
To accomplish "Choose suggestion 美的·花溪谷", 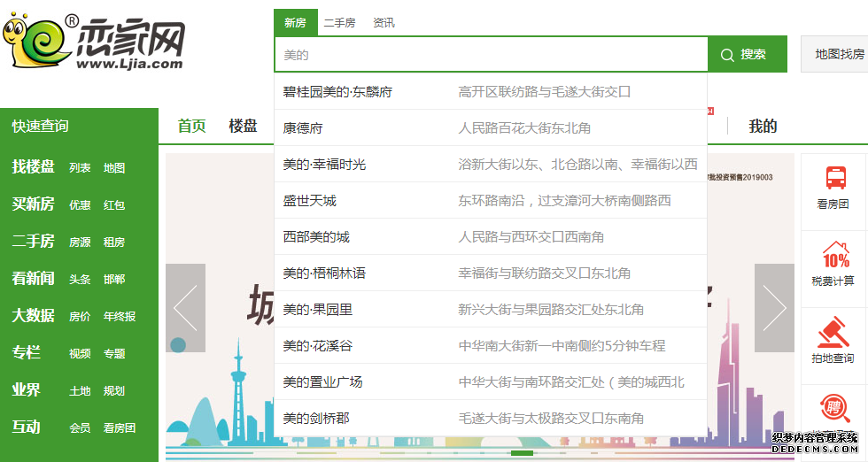I will point(491,346).
